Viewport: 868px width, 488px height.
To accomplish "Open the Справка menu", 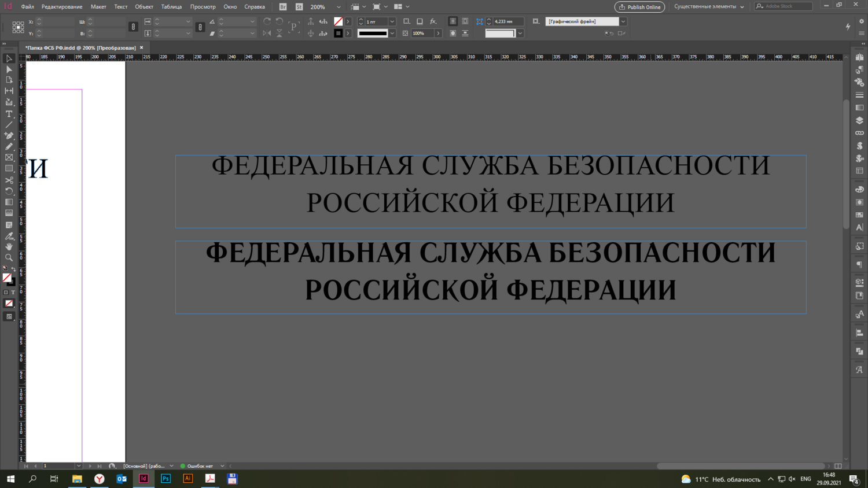I will 255,7.
